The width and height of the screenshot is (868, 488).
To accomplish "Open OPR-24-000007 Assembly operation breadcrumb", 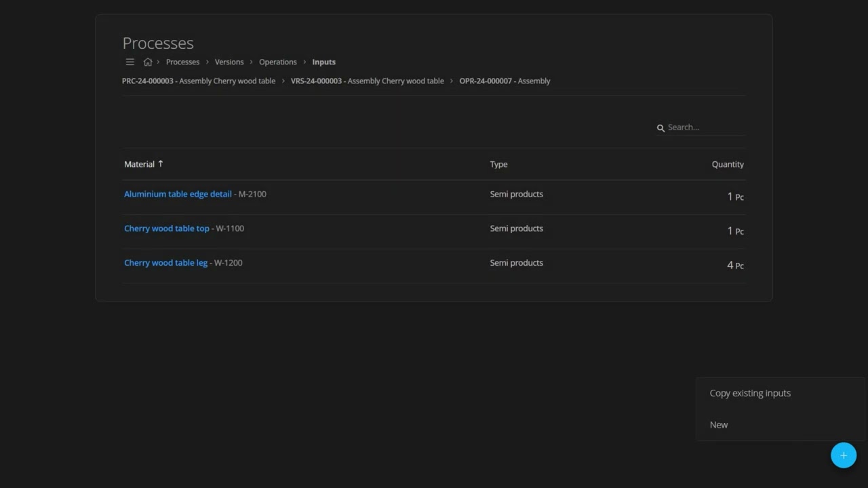I will [505, 81].
